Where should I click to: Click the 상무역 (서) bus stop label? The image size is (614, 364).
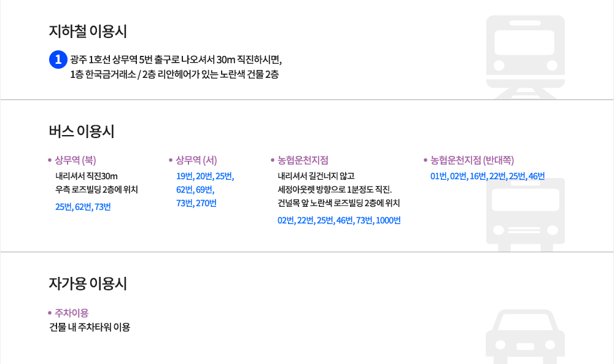pos(196,160)
